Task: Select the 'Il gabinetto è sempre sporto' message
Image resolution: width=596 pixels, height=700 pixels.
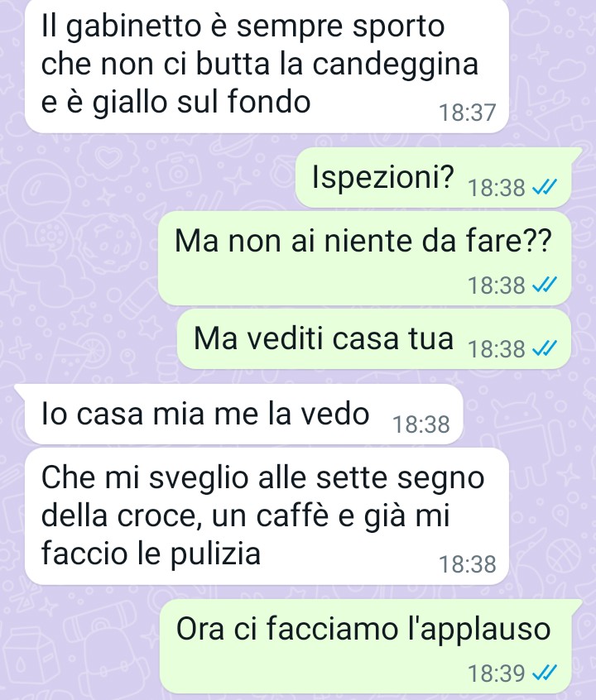Action: point(267,66)
